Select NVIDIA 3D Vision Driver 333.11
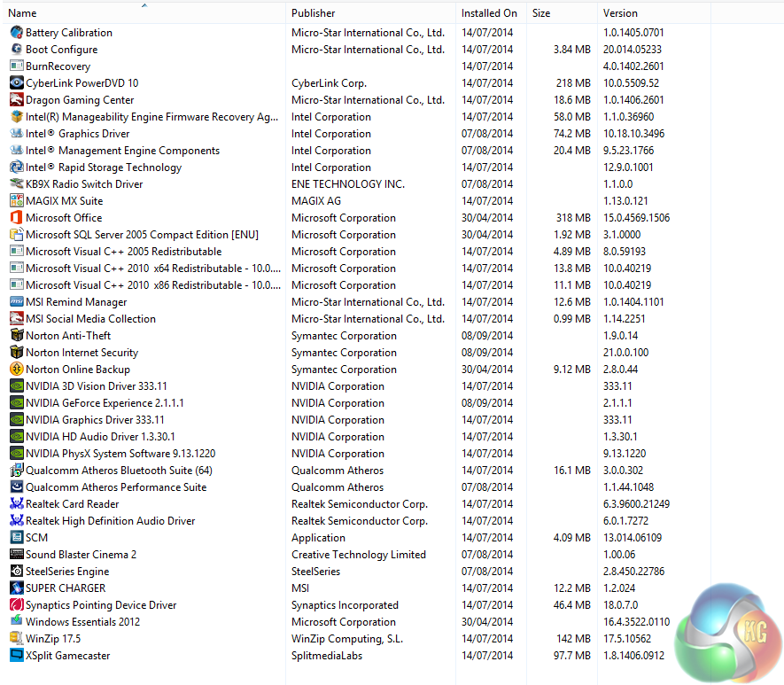Screen dimensions: 784x685 96,386
